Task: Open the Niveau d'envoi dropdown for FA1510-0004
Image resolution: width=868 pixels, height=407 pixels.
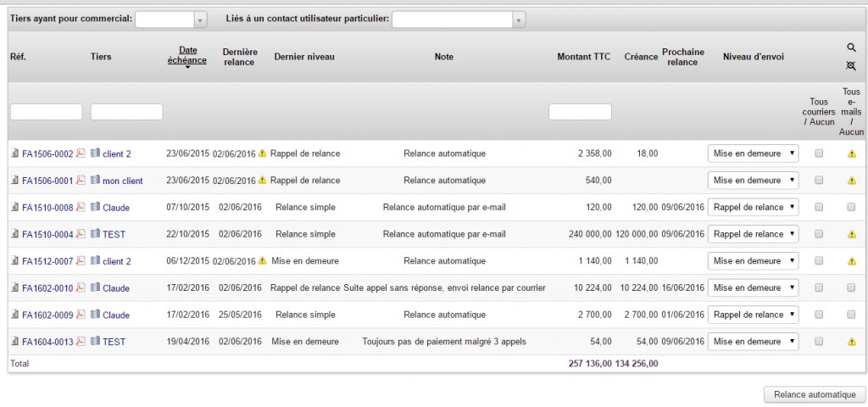Action: (x=753, y=234)
